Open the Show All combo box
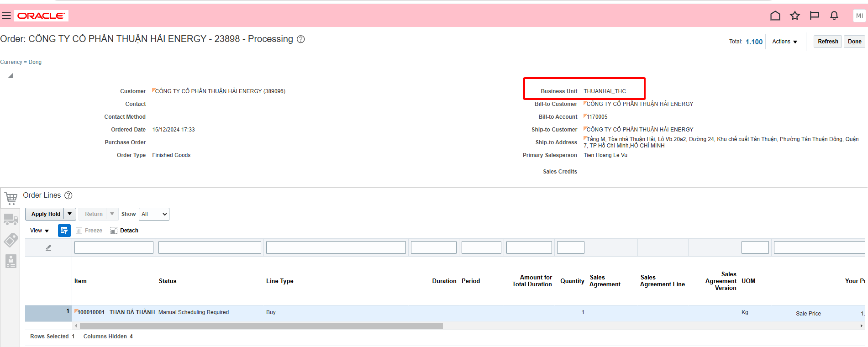Viewport: 868px width, 347px height. click(x=154, y=214)
